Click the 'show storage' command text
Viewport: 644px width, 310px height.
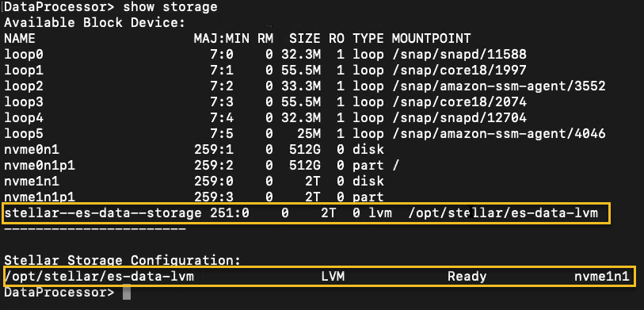point(170,7)
